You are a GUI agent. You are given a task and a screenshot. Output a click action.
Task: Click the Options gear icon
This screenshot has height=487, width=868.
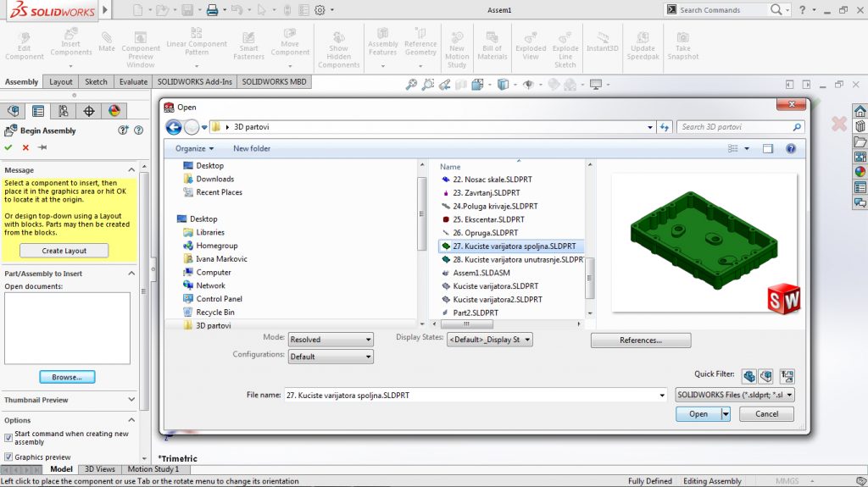point(320,10)
